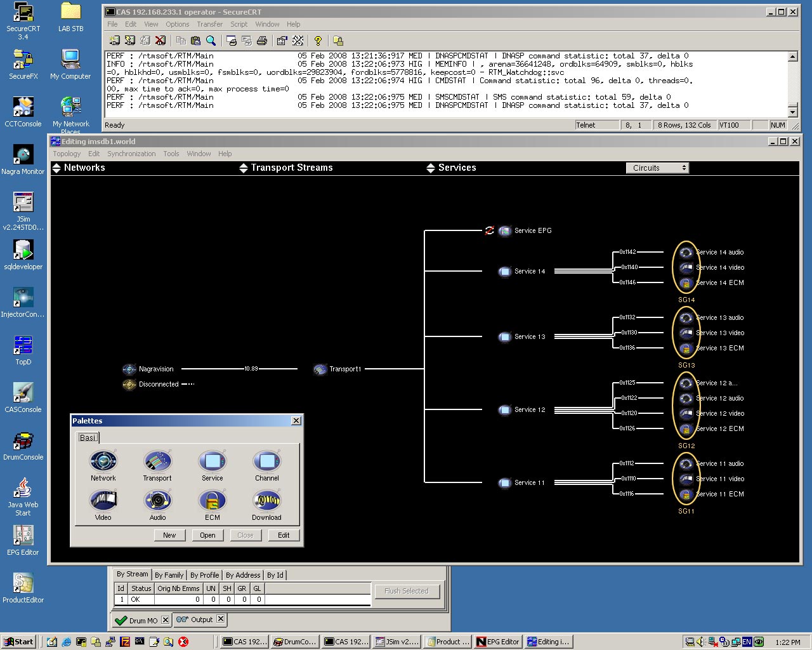Click the Disconnect red X toolbar icon
The width and height of the screenshot is (812, 650).
coord(160,41)
